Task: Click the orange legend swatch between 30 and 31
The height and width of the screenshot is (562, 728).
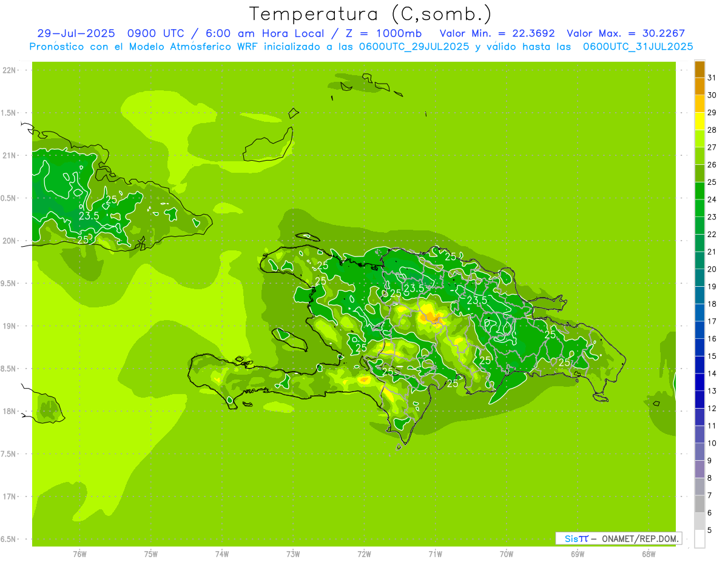Action: tap(699, 86)
